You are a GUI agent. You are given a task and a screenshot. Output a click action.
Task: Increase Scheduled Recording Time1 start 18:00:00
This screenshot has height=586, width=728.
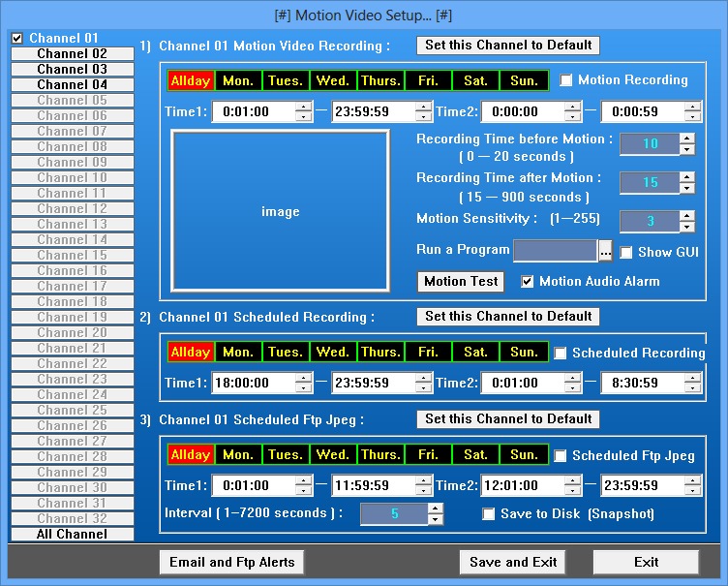click(303, 378)
